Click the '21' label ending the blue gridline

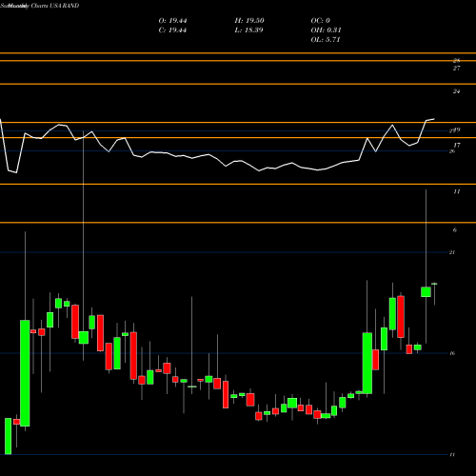coord(452,252)
